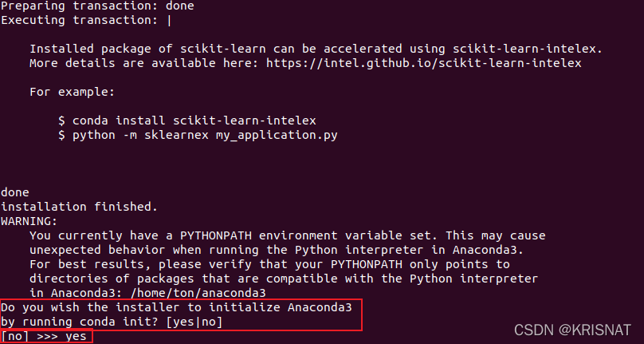The width and height of the screenshot is (644, 344).
Task: Click the '[no]' default value at the prompt
Action: [14, 336]
